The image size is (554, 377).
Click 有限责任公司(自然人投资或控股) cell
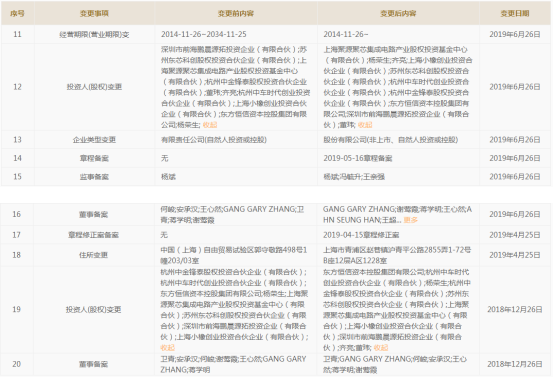214,140
